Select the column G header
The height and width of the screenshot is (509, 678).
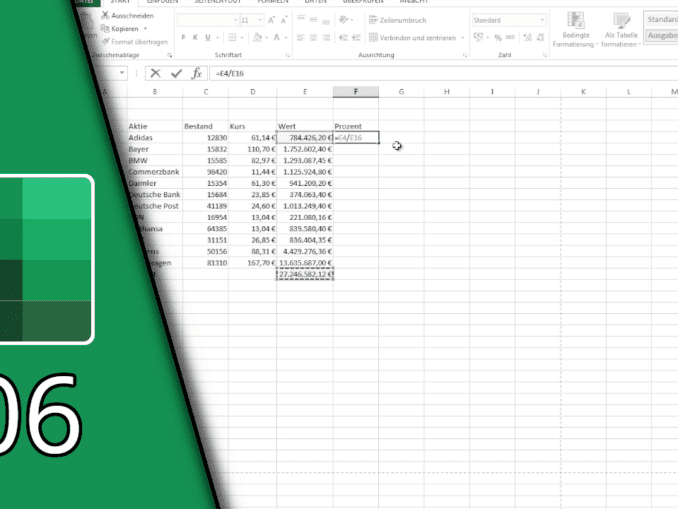tap(401, 92)
